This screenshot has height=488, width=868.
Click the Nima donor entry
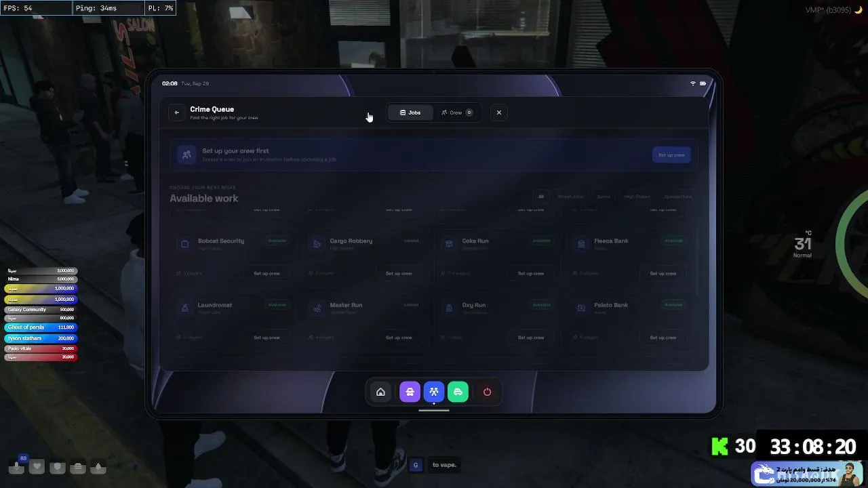41,279
